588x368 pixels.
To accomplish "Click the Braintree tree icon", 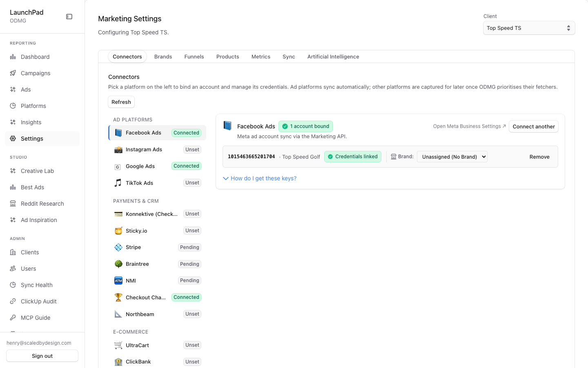I will [x=118, y=264].
